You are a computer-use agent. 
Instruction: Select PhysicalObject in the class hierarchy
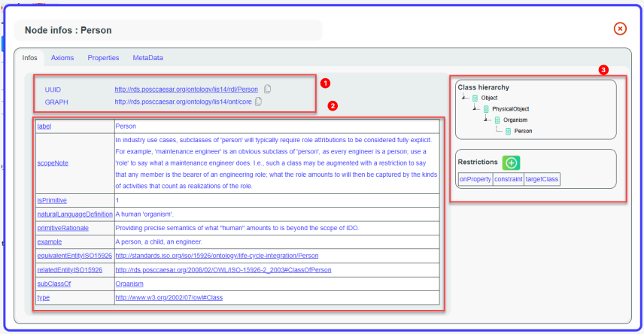point(511,109)
